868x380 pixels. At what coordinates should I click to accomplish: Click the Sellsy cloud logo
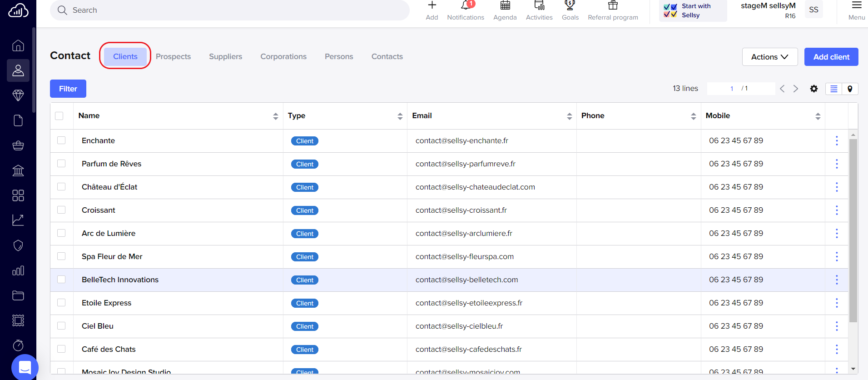click(x=18, y=10)
